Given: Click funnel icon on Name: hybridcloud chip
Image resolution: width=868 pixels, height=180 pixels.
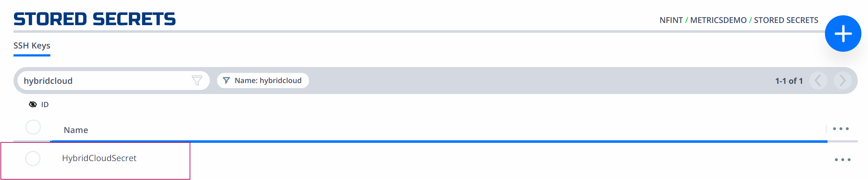Looking at the screenshot, I should pos(226,81).
